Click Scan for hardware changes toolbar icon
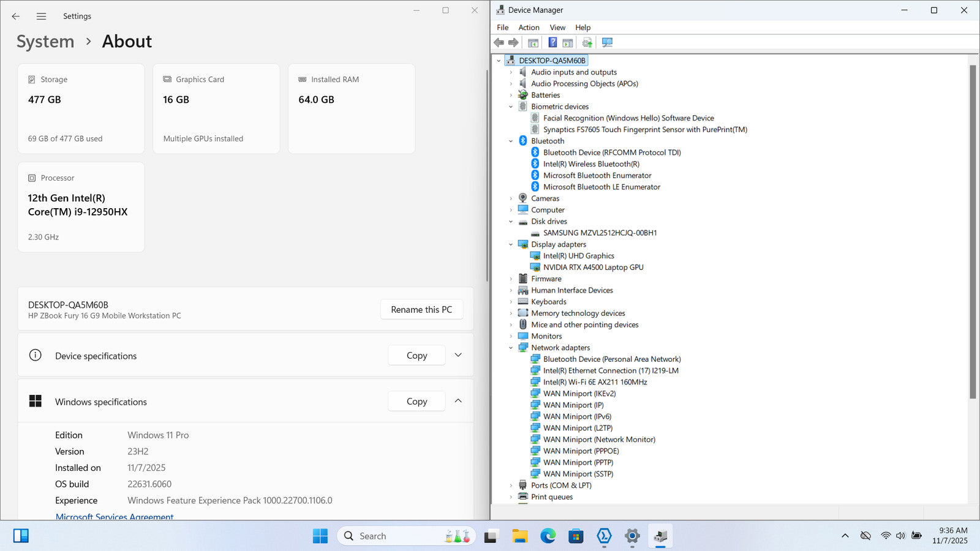 click(x=607, y=42)
